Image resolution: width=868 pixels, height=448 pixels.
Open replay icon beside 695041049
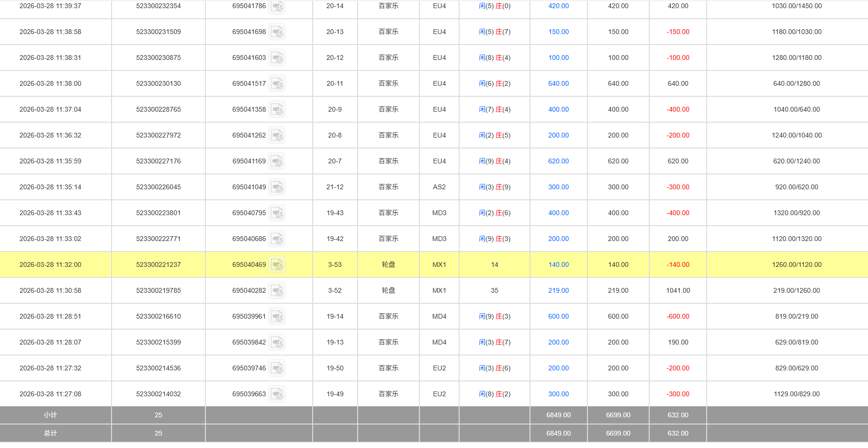(x=277, y=187)
